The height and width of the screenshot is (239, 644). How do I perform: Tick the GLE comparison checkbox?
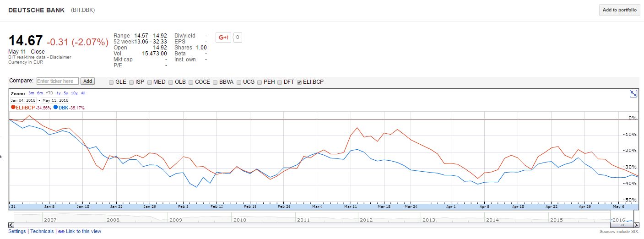click(111, 82)
